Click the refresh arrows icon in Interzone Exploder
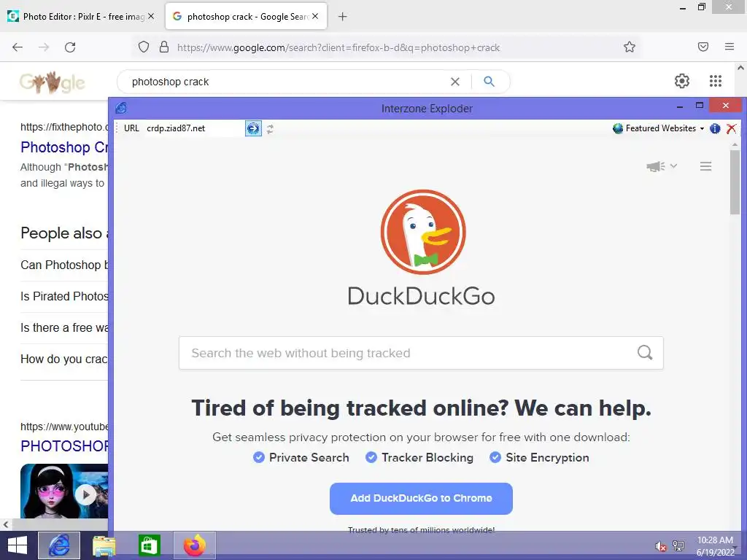747x560 pixels. pyautogui.click(x=270, y=128)
